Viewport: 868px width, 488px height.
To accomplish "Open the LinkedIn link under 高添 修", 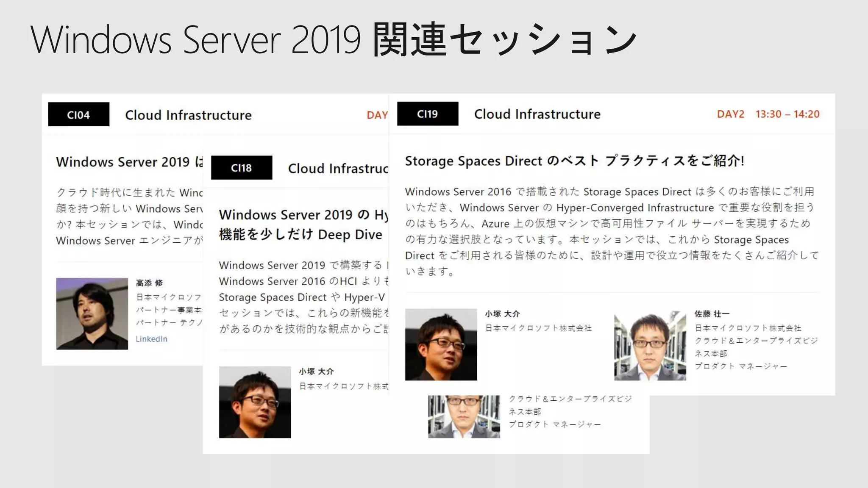I will pyautogui.click(x=151, y=339).
